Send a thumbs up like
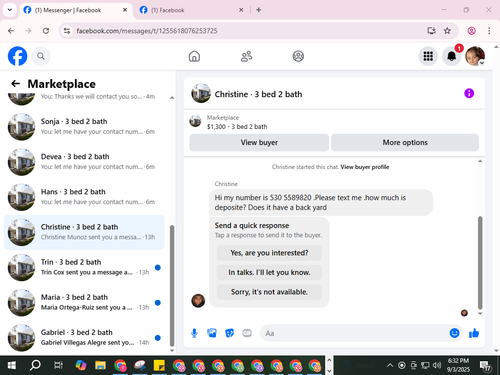The width and height of the screenshot is (500, 375). pos(474,333)
